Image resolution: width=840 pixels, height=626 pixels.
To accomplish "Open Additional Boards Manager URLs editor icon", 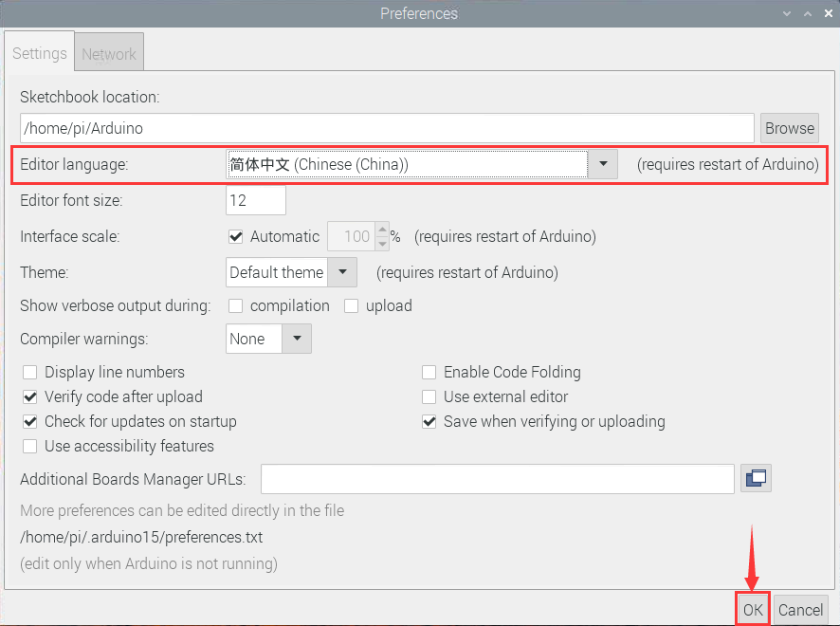I will [757, 479].
